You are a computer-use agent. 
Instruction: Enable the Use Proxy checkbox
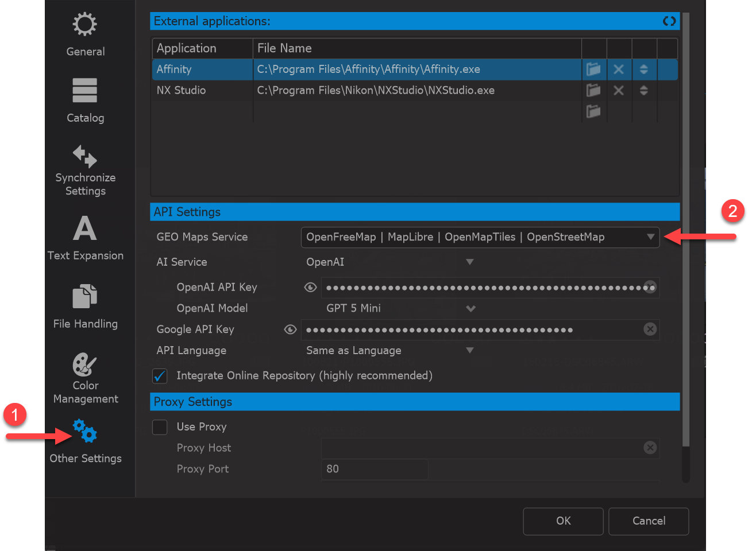[160, 427]
